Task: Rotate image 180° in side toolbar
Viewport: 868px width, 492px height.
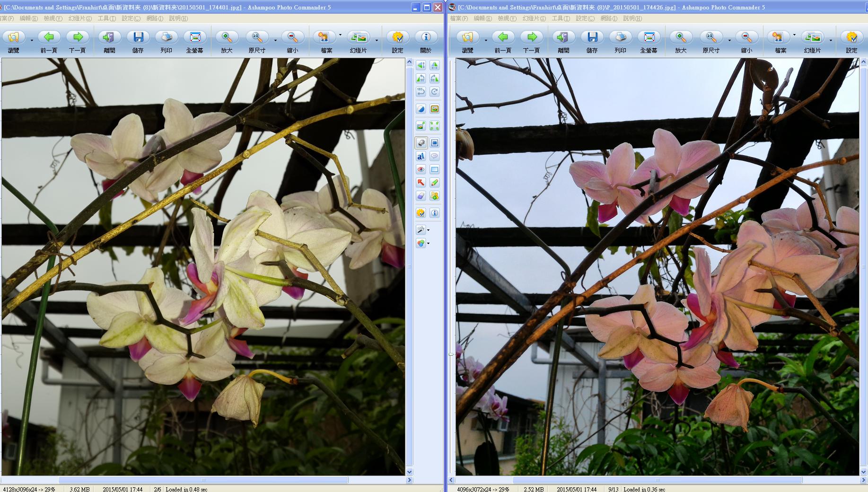Action: [x=421, y=91]
